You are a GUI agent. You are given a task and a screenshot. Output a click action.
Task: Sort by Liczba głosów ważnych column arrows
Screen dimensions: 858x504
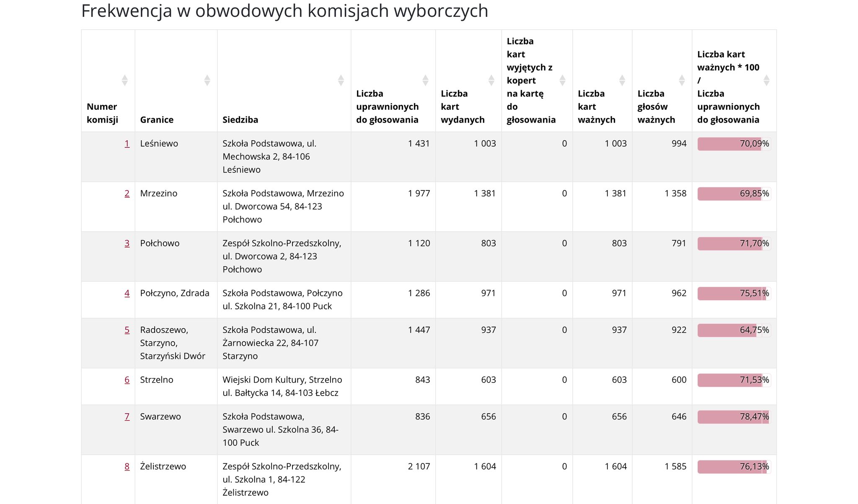682,80
